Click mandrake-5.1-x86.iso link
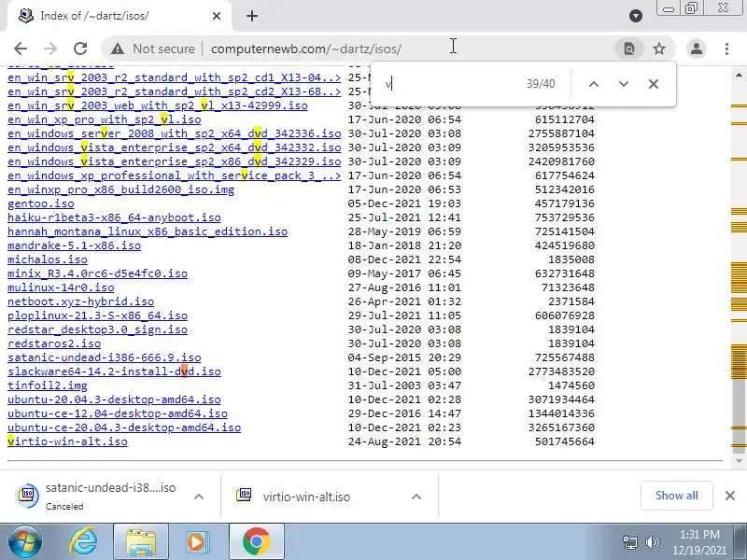Screen dimensions: 747x560 pos(75,245)
